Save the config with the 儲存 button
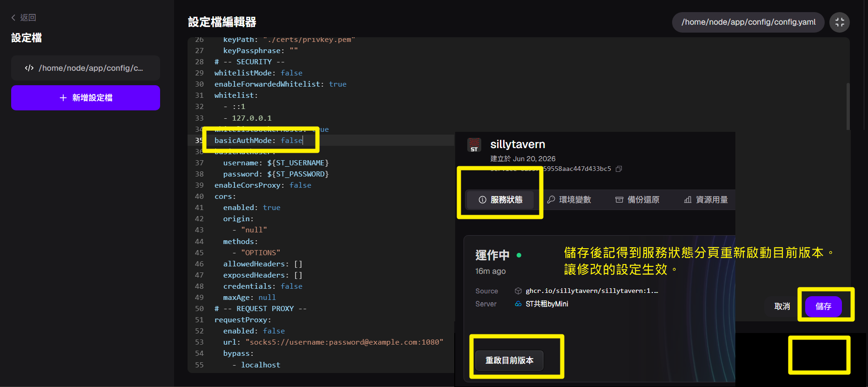This screenshot has width=868, height=387. 823,306
